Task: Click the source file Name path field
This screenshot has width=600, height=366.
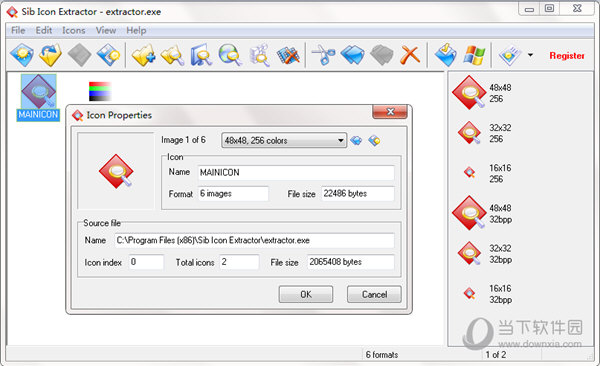Action: tap(254, 240)
